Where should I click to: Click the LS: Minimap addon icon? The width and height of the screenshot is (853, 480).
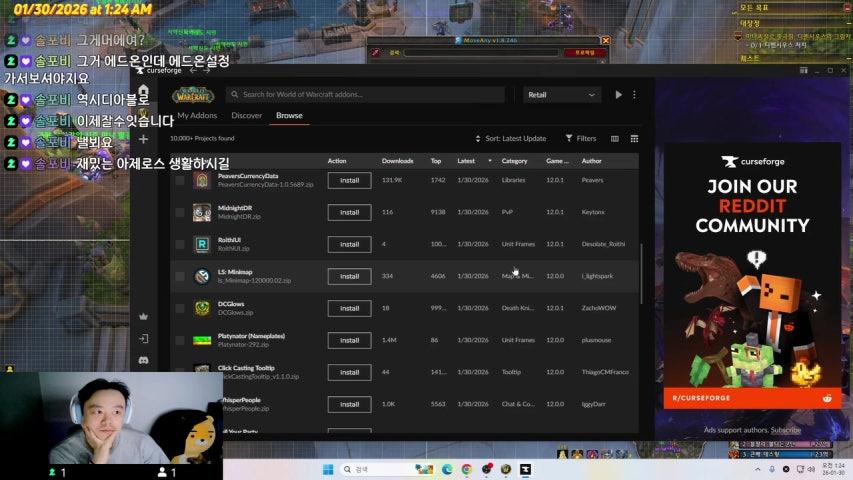[x=202, y=276]
